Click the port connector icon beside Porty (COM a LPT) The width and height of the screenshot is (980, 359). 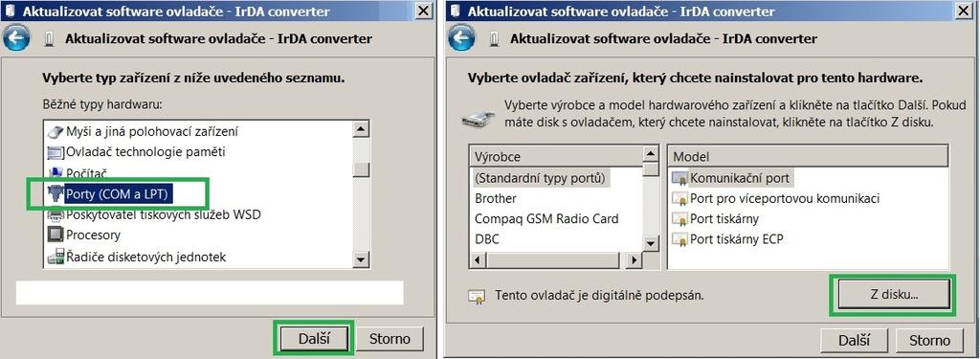[56, 194]
